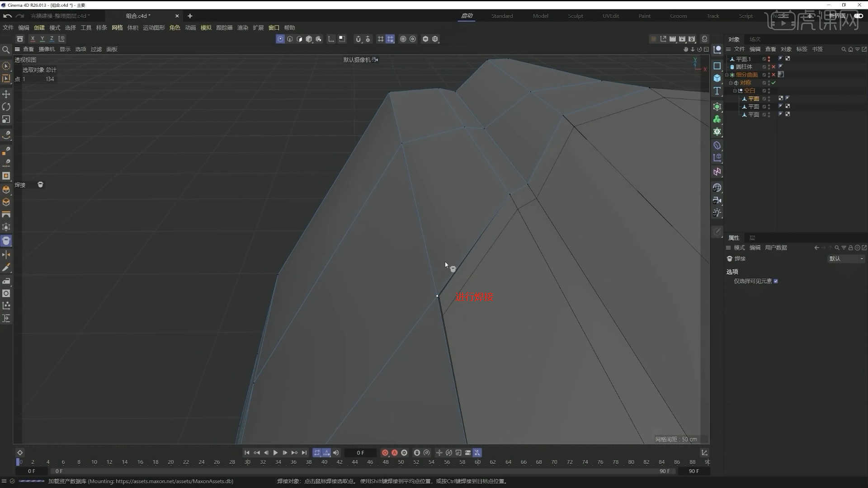
Task: Open the 默认 preset dropdown in attributes
Action: pyautogui.click(x=846, y=259)
